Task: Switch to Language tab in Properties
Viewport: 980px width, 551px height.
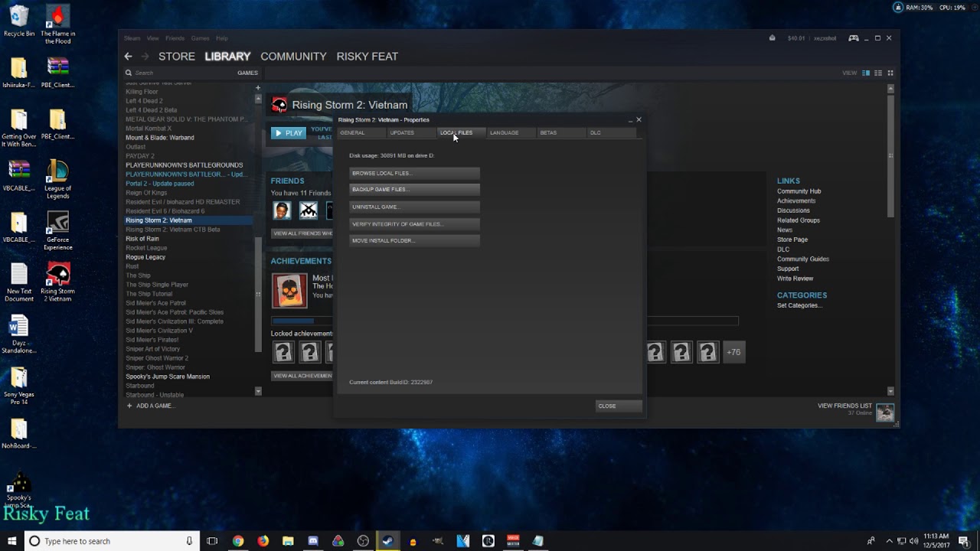Action: point(511,133)
